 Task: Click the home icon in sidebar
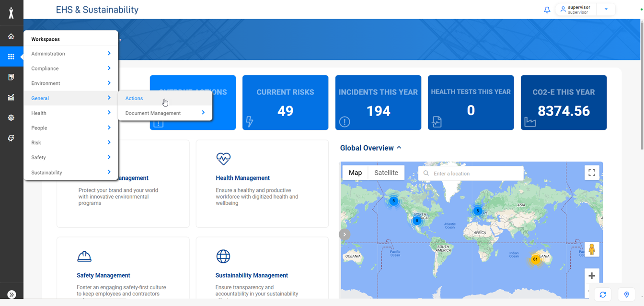coord(11,36)
